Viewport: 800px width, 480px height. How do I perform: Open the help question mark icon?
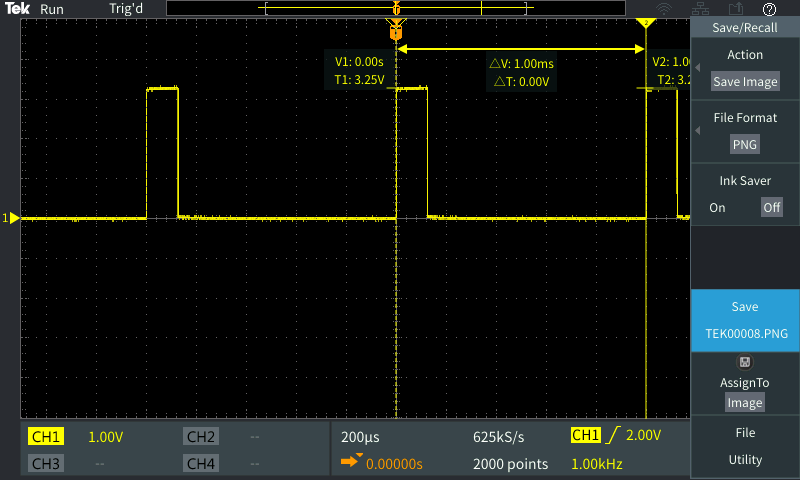(x=769, y=9)
